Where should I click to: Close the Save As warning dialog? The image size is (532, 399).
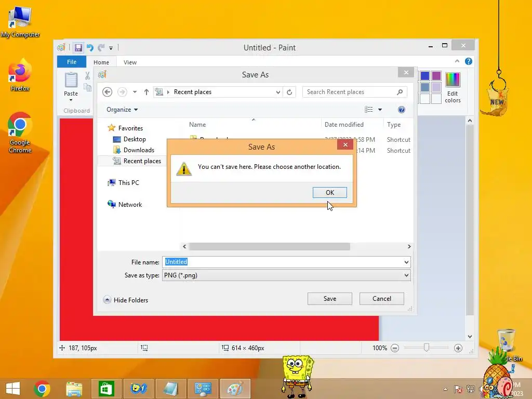(x=345, y=145)
